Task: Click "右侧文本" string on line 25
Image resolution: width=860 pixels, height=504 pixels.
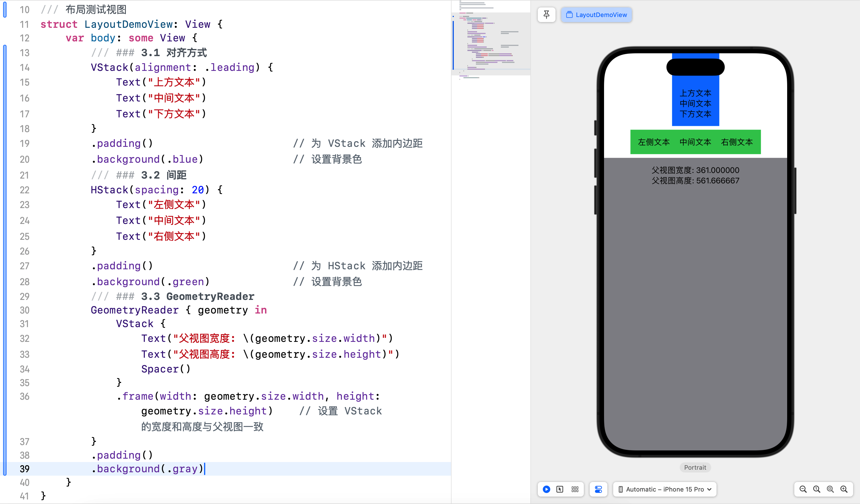Action: [174, 236]
